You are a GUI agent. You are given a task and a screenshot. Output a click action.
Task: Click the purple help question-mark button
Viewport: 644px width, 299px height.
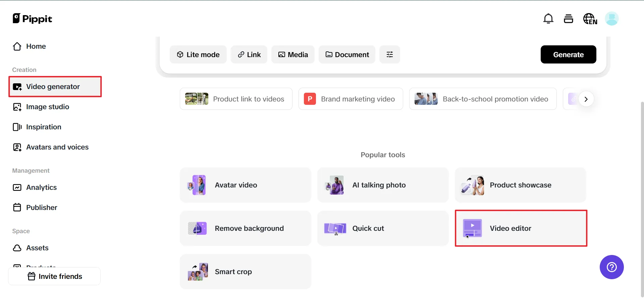point(611,267)
